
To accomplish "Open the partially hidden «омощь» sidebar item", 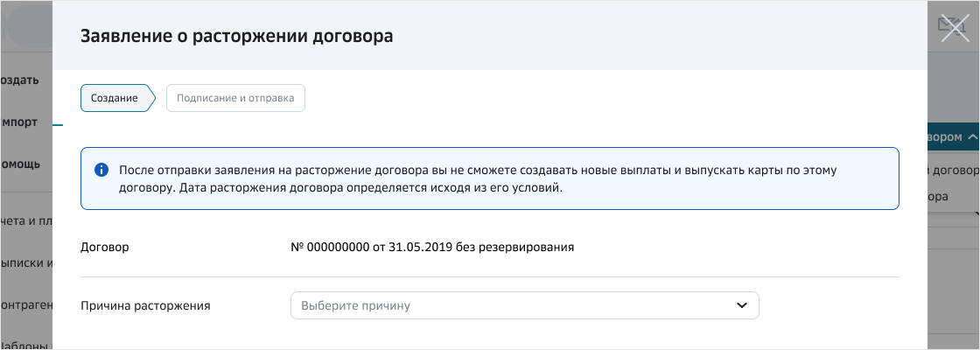I will [x=21, y=164].
